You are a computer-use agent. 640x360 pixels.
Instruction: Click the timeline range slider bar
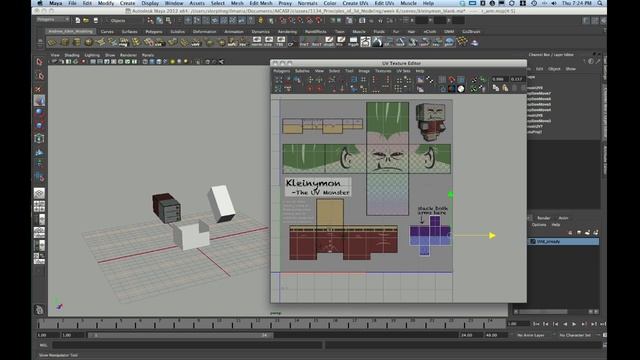pos(181,335)
